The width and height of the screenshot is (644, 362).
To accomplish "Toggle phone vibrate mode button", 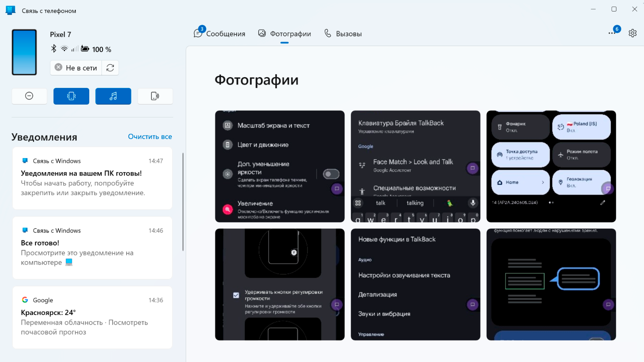I will tap(71, 96).
